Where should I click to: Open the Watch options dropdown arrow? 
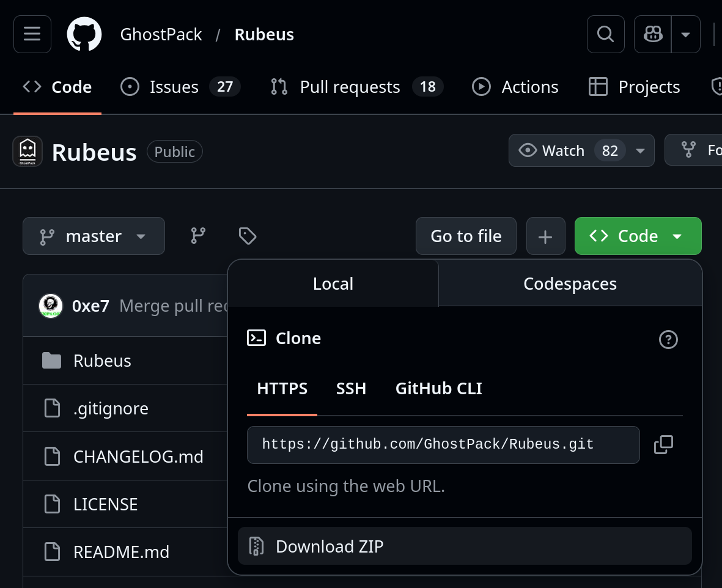pos(639,150)
